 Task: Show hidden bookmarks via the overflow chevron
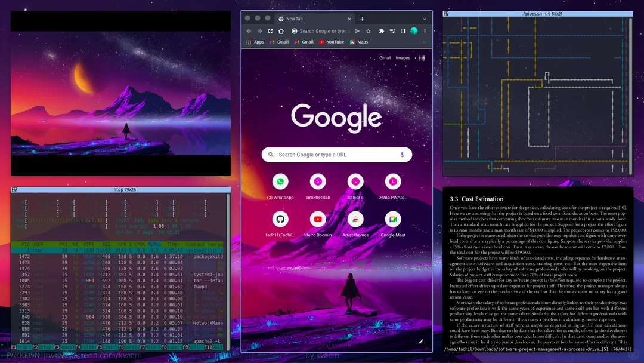[425, 42]
